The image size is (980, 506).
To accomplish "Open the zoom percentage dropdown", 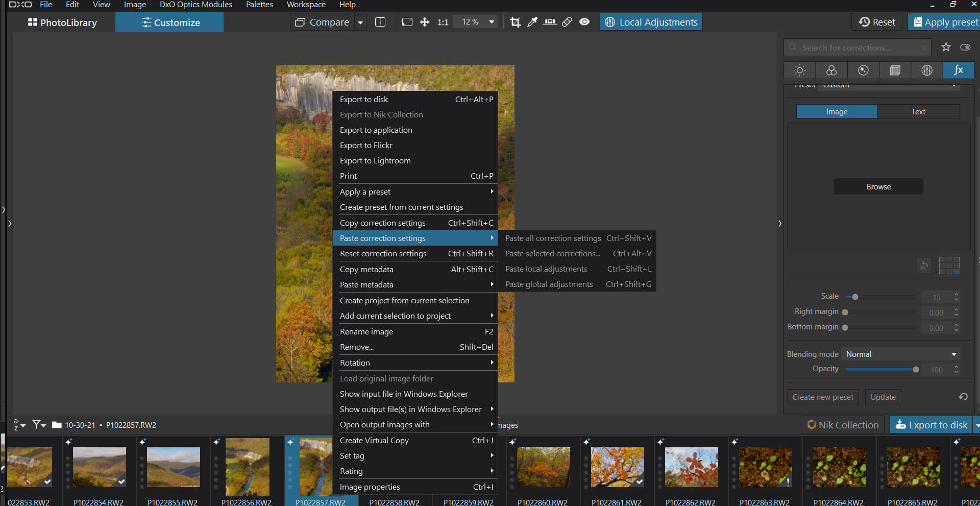I will pos(491,22).
